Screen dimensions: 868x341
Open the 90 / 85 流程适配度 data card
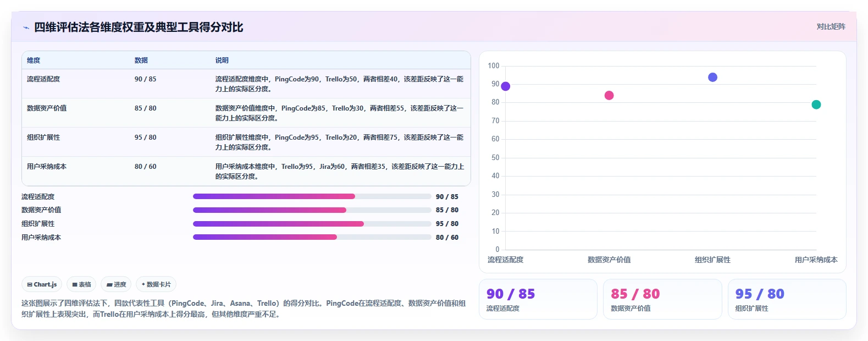[x=538, y=299]
